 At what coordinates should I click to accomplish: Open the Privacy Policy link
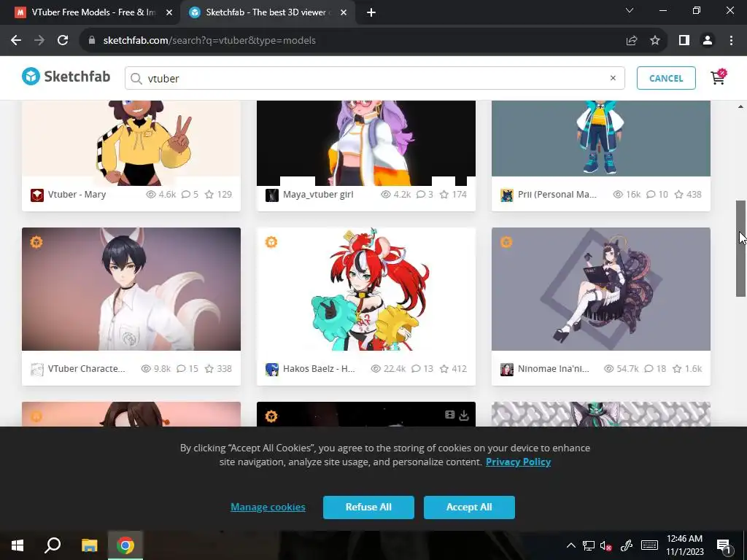pos(519,462)
